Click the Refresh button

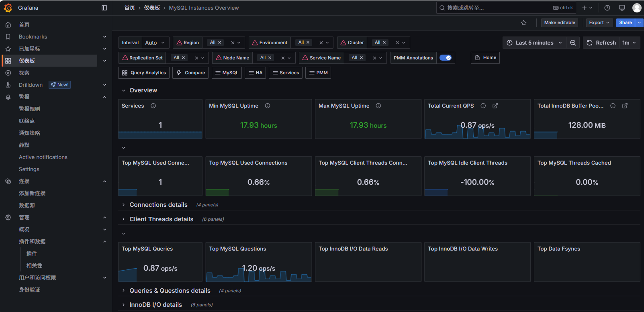coord(601,43)
